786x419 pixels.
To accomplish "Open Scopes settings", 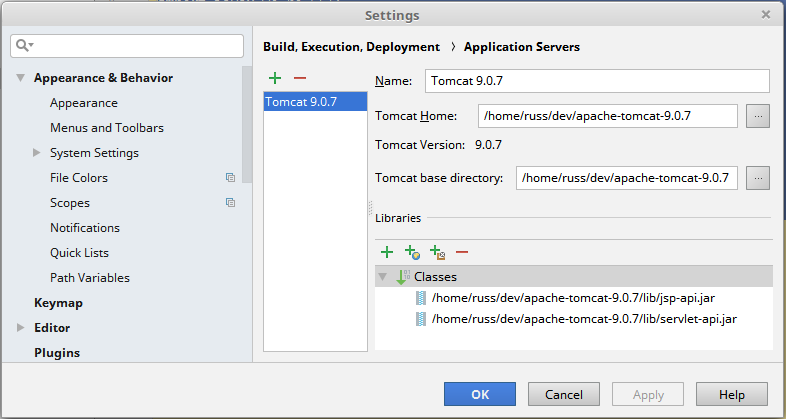I will (70, 203).
